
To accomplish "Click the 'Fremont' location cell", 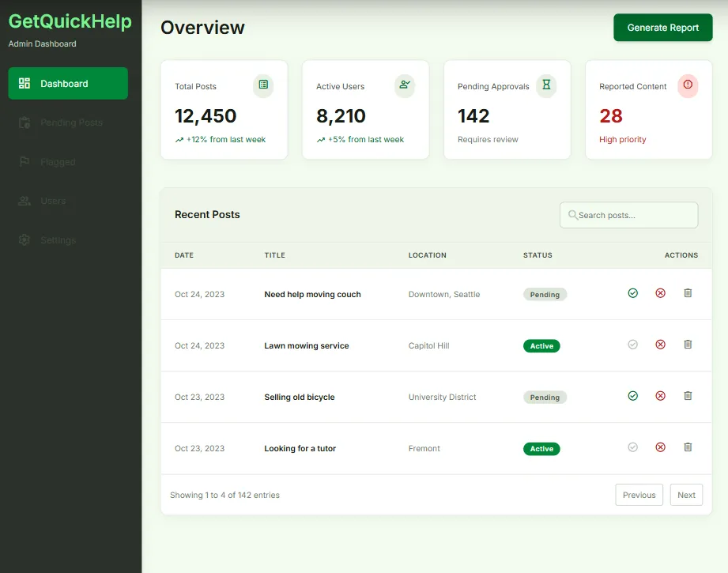I will tap(424, 449).
